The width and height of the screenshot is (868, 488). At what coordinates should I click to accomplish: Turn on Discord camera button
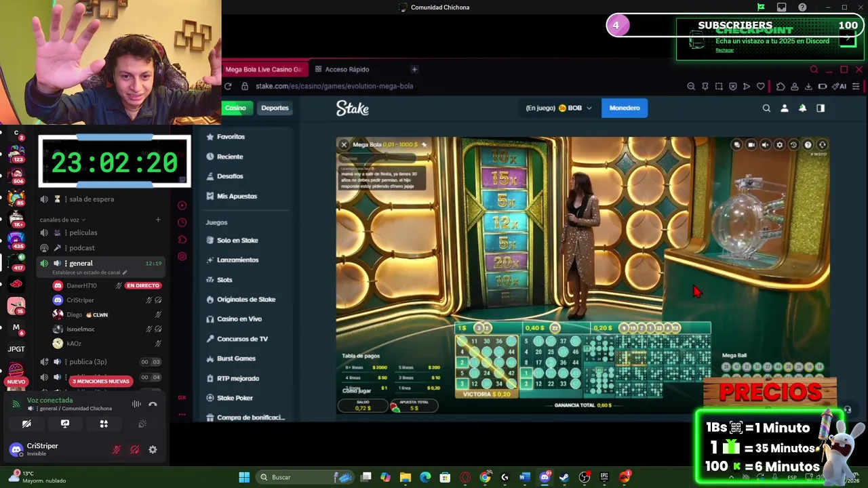tap(26, 424)
